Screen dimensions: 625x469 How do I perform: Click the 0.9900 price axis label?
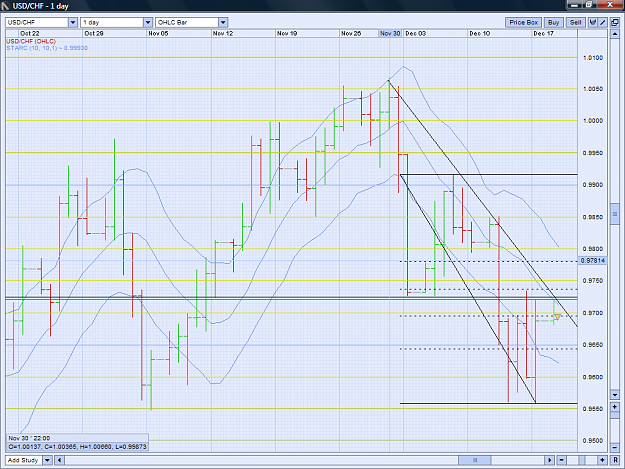coord(593,185)
